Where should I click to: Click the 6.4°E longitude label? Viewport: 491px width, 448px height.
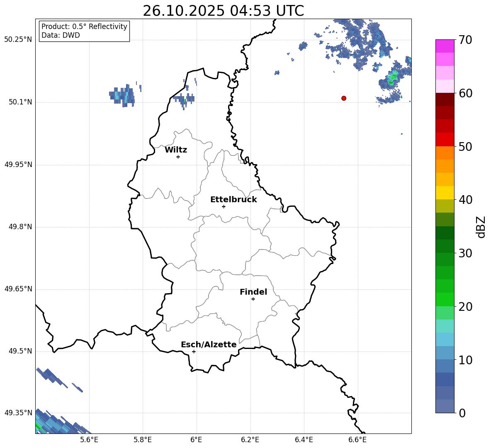click(304, 440)
